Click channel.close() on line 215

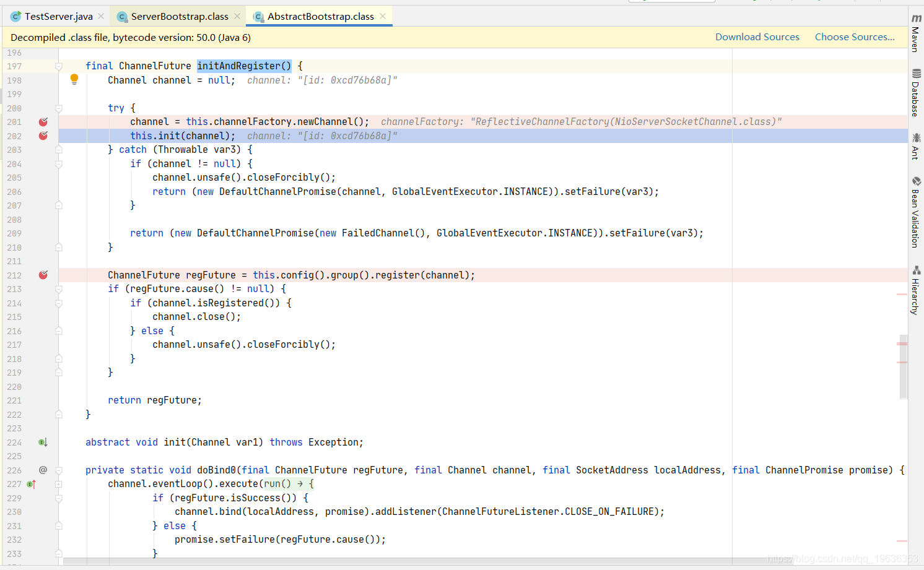pyautogui.click(x=194, y=317)
